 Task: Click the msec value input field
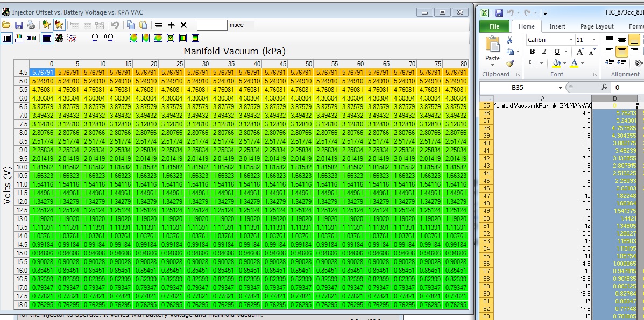(x=212, y=25)
